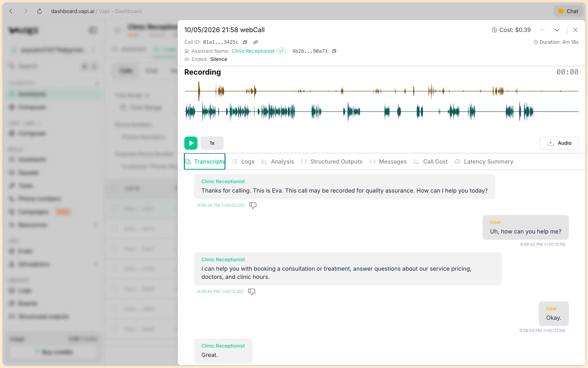Reload the browser page

click(x=40, y=11)
